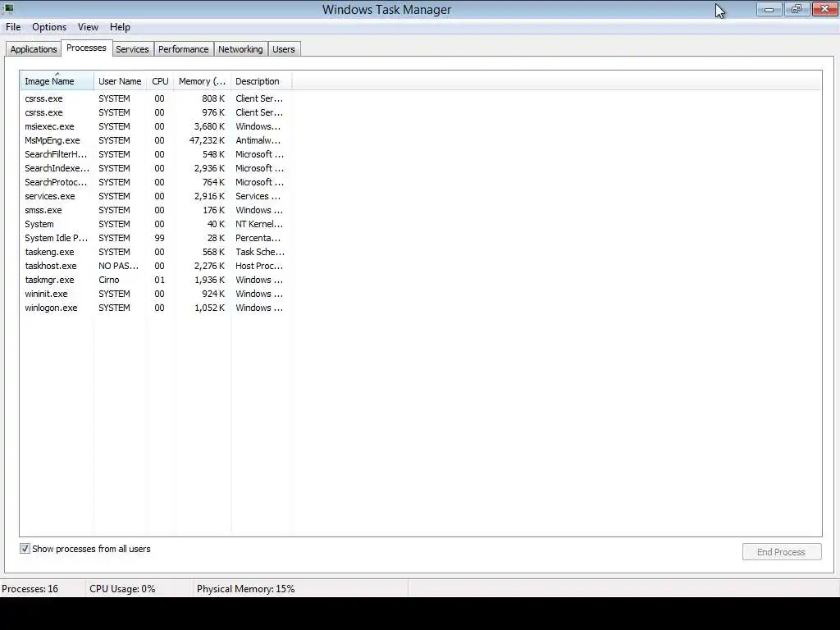Sort by User Name column header
Image resolution: width=840 pixels, height=630 pixels.
120,81
